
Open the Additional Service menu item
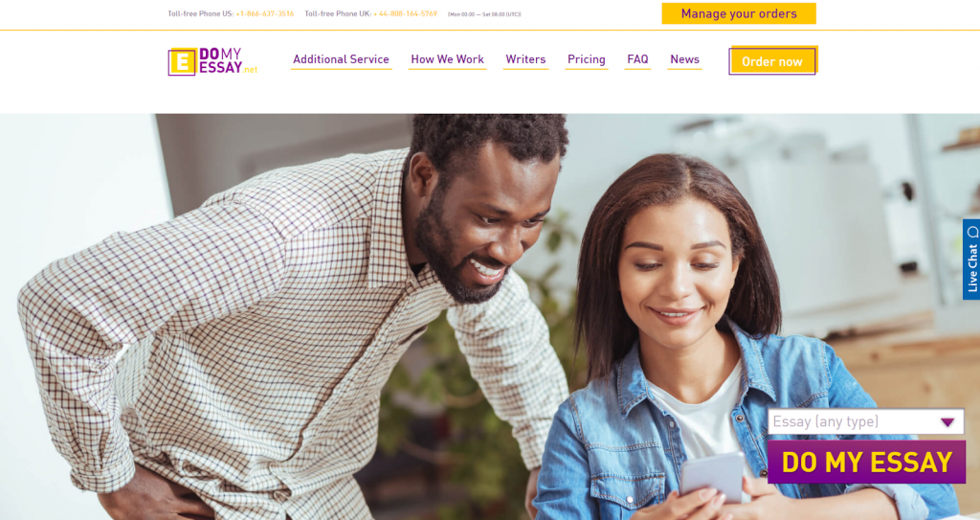pyautogui.click(x=341, y=59)
